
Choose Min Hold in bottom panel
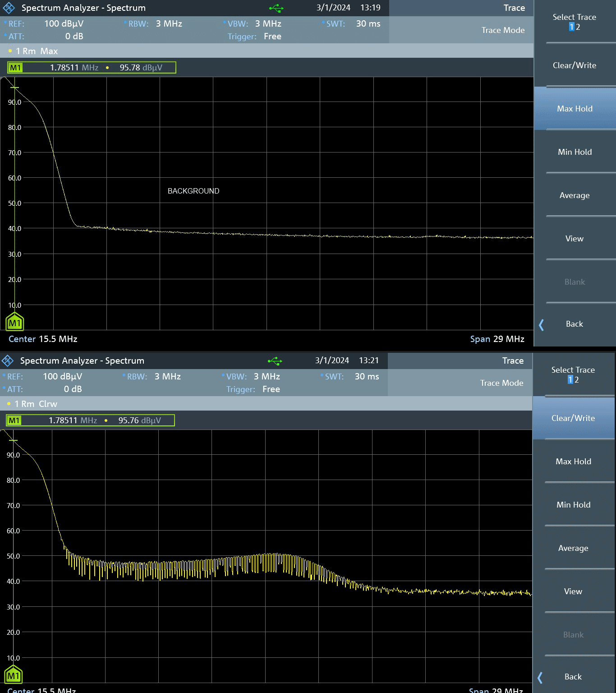[x=573, y=505]
